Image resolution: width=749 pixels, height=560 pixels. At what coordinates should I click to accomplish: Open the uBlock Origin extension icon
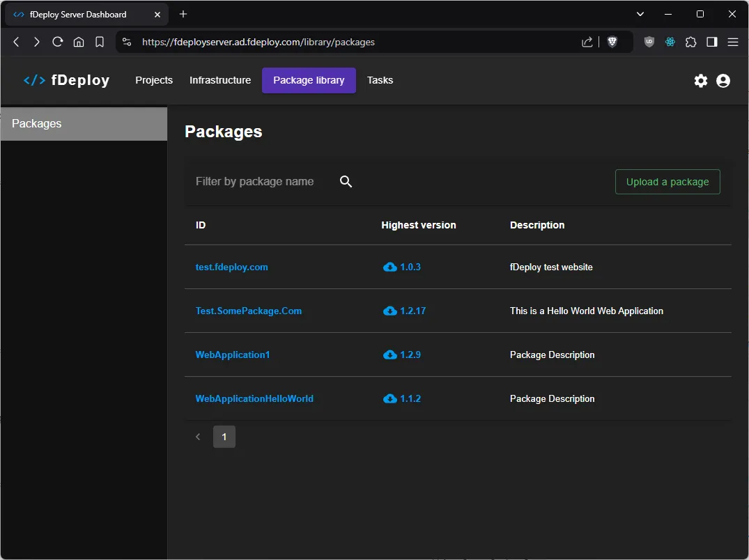[x=649, y=42]
